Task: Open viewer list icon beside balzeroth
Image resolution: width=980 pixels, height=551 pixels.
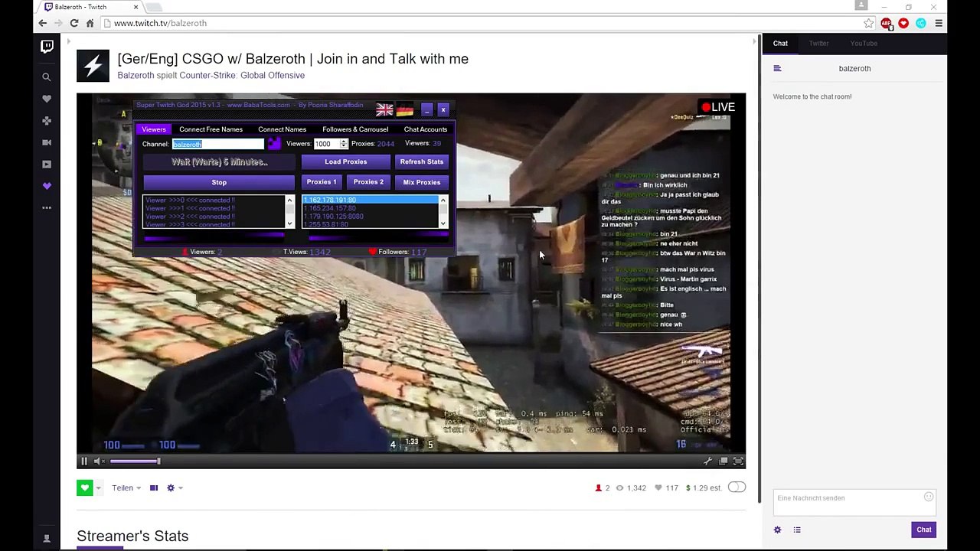Action: coord(777,68)
